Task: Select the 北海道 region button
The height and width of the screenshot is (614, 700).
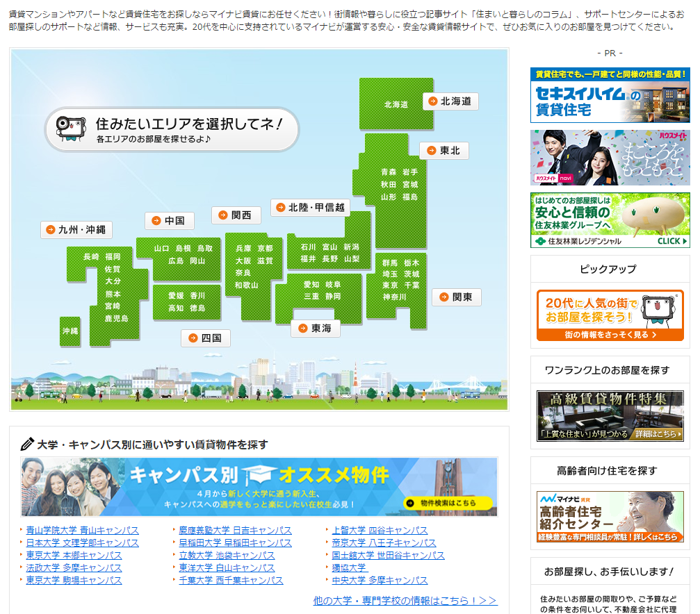Action: pos(450,101)
